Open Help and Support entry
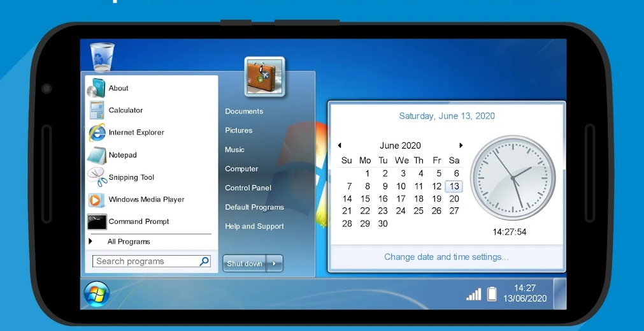This screenshot has width=644, height=331. pos(254,226)
